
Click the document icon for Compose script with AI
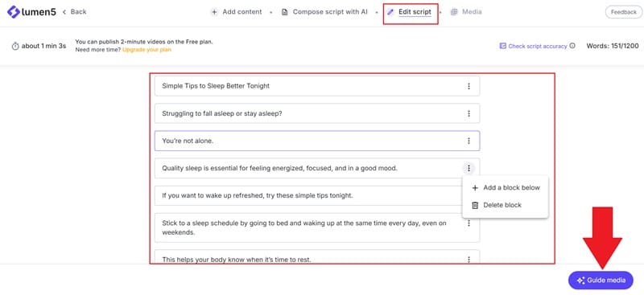pos(285,12)
